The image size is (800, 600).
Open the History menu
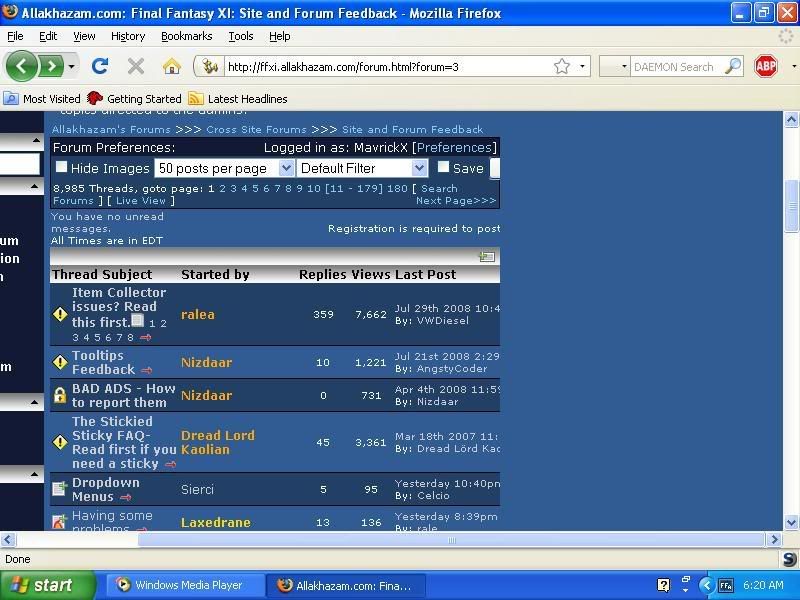pyautogui.click(x=128, y=36)
